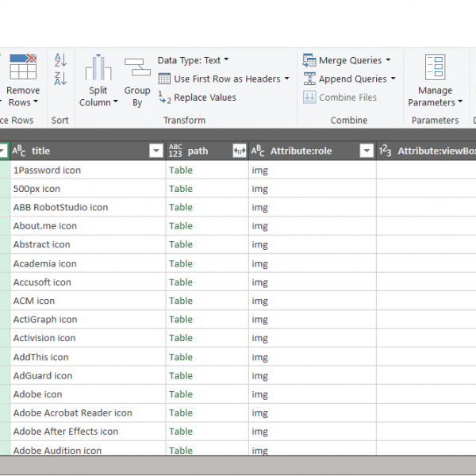Viewport: 476px width, 476px height.
Task: Open the Table link in 1Password icon row
Action: click(181, 171)
